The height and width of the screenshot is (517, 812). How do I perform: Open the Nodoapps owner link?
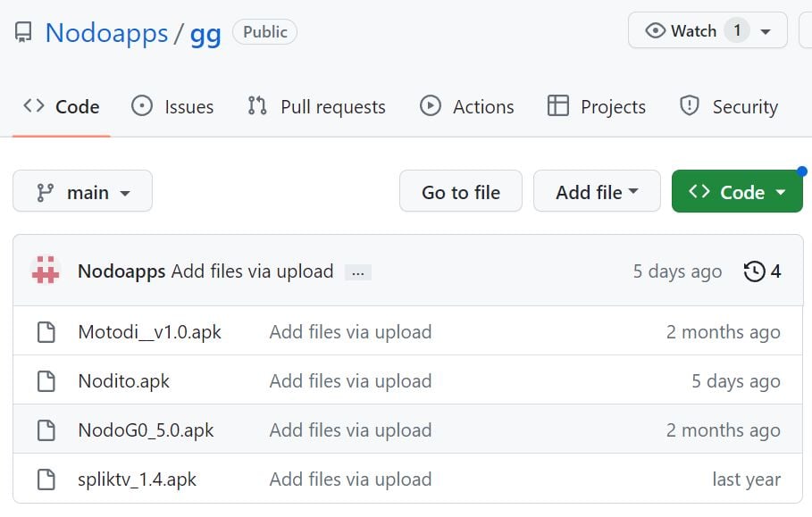(x=106, y=33)
